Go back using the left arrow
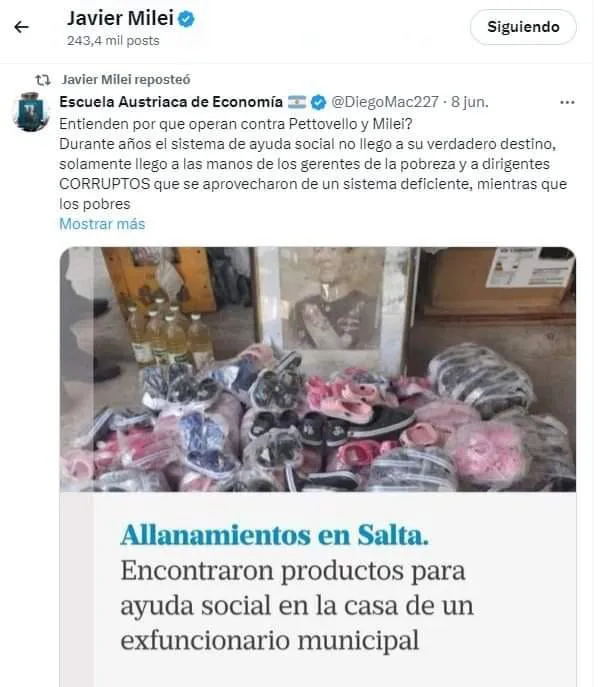 click(x=21, y=27)
